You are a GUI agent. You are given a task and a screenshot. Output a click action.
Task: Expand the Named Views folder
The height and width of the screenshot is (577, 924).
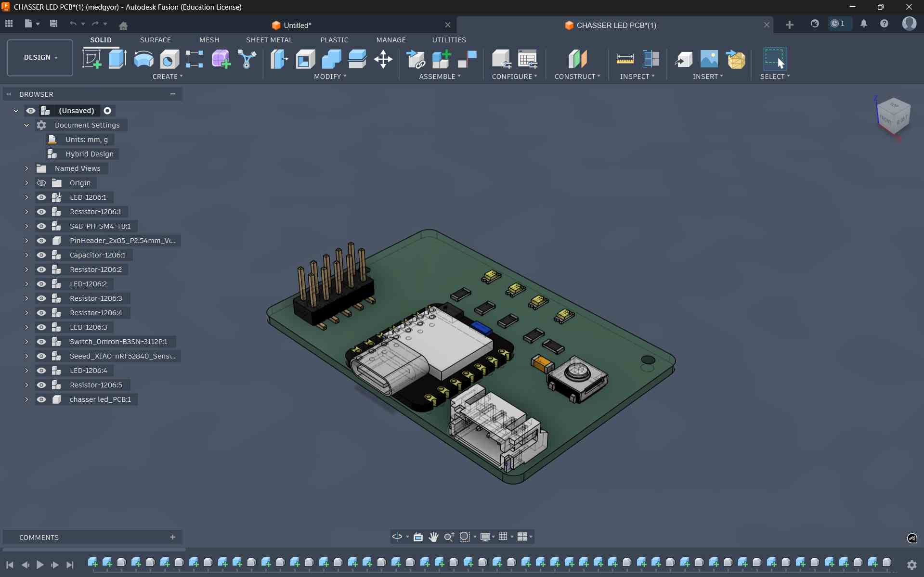[x=26, y=168]
